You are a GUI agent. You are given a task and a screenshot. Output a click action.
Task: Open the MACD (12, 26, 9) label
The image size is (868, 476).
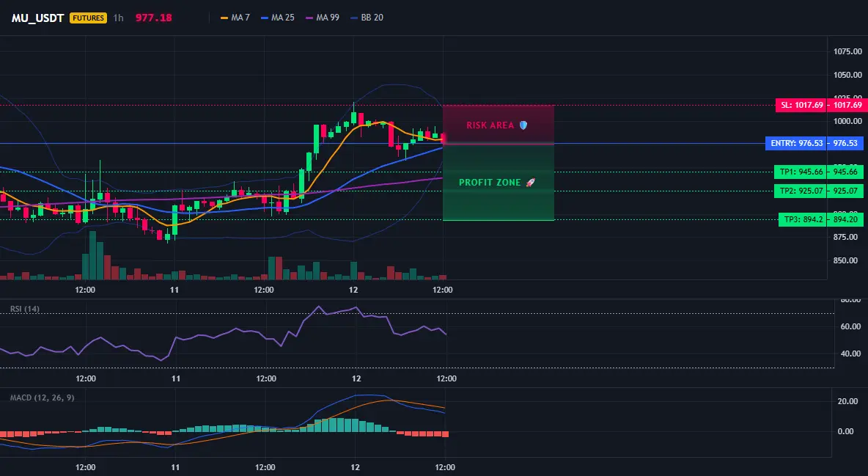point(42,398)
